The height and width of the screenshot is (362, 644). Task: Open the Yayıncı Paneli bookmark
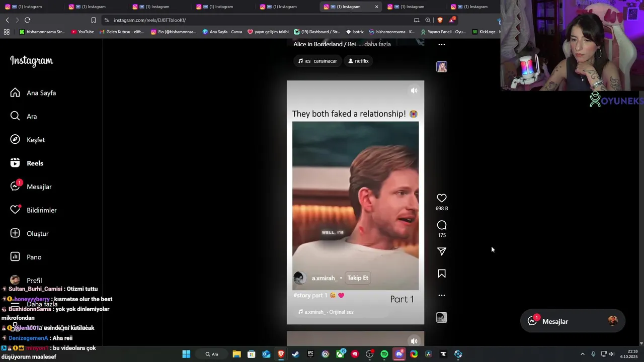click(x=443, y=32)
